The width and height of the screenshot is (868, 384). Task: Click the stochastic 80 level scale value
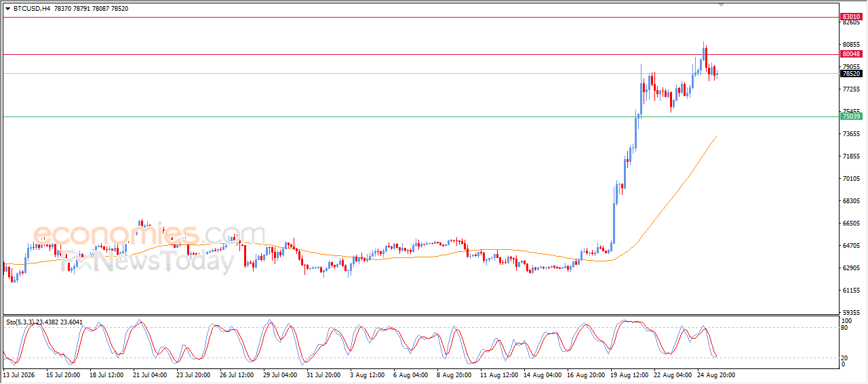pos(845,328)
